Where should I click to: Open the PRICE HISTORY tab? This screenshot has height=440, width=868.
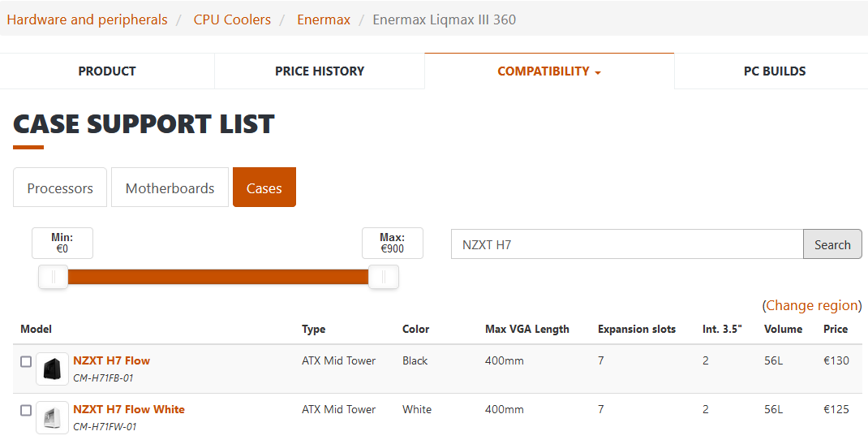click(320, 71)
